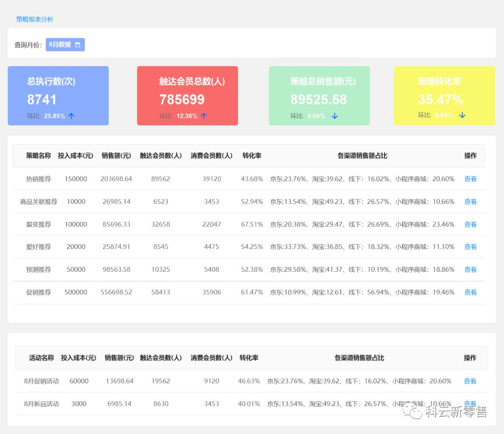Click the 转化率 column header in strategy table
The image size is (504, 434).
(252, 156)
